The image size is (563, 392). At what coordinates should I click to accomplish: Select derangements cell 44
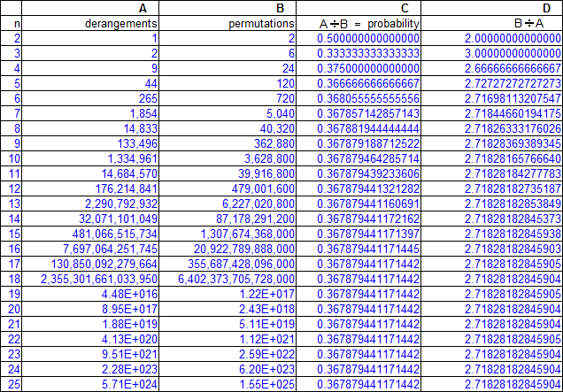click(x=90, y=83)
